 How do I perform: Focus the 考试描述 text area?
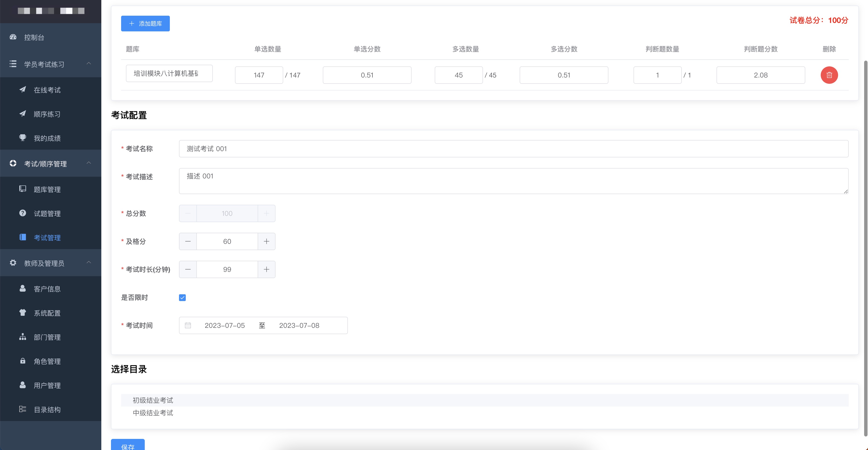514,181
